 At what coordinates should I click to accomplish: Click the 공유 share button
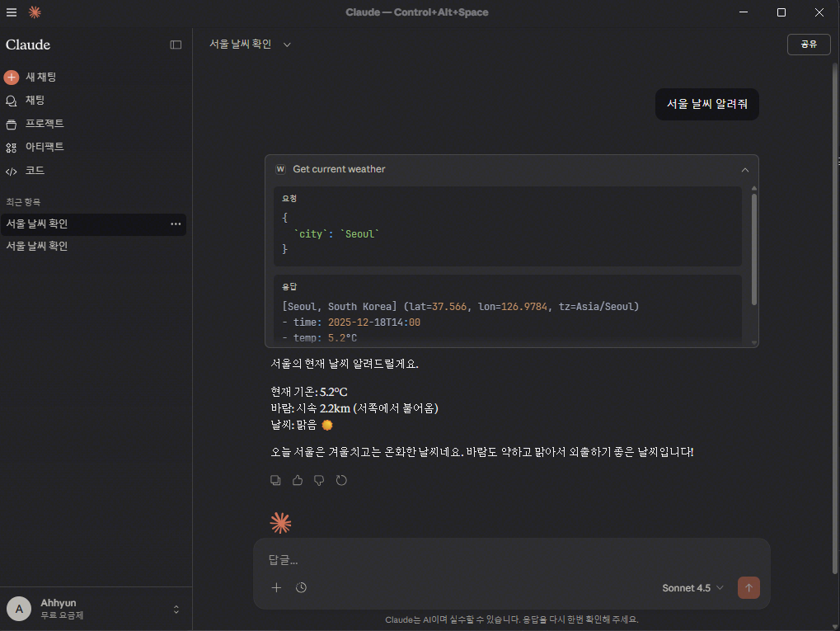coord(809,44)
